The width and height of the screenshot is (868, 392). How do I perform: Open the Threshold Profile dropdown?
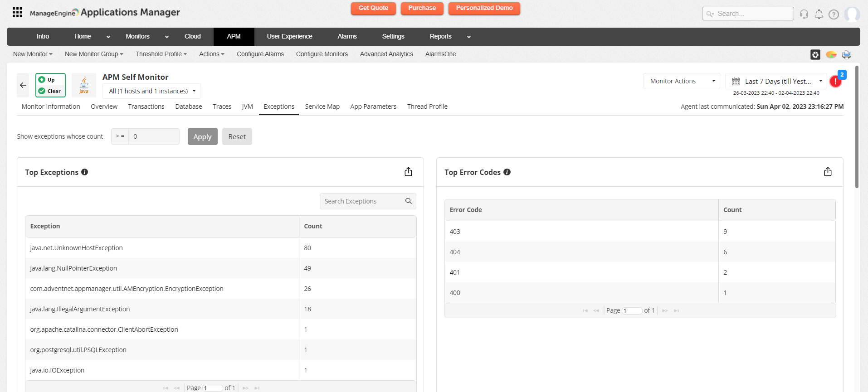[161, 54]
